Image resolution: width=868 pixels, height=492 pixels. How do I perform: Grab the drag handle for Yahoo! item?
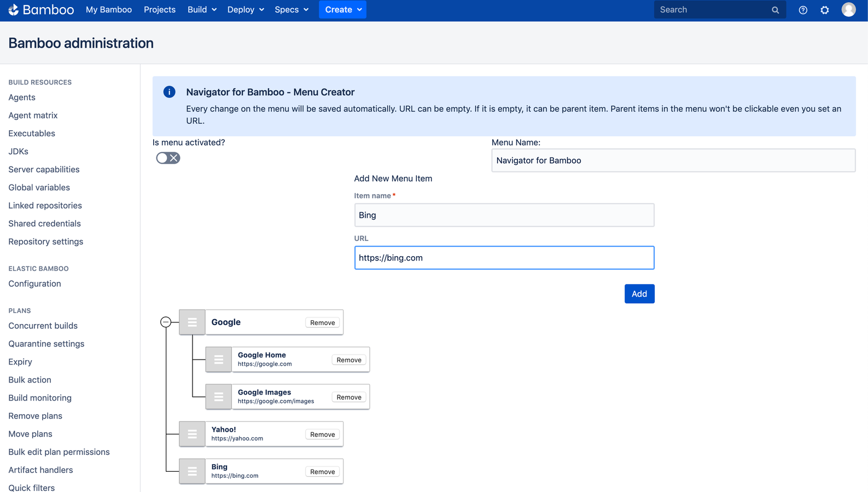tap(192, 434)
